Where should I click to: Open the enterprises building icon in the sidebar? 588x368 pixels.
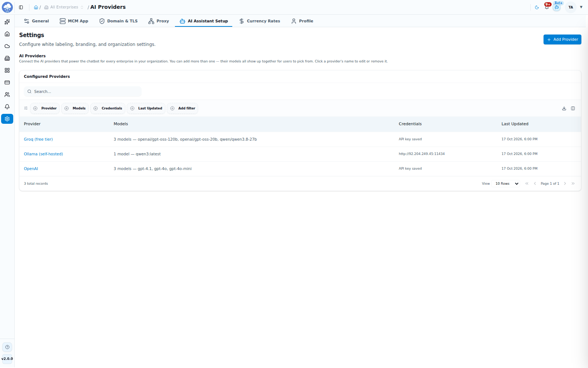coord(7,58)
